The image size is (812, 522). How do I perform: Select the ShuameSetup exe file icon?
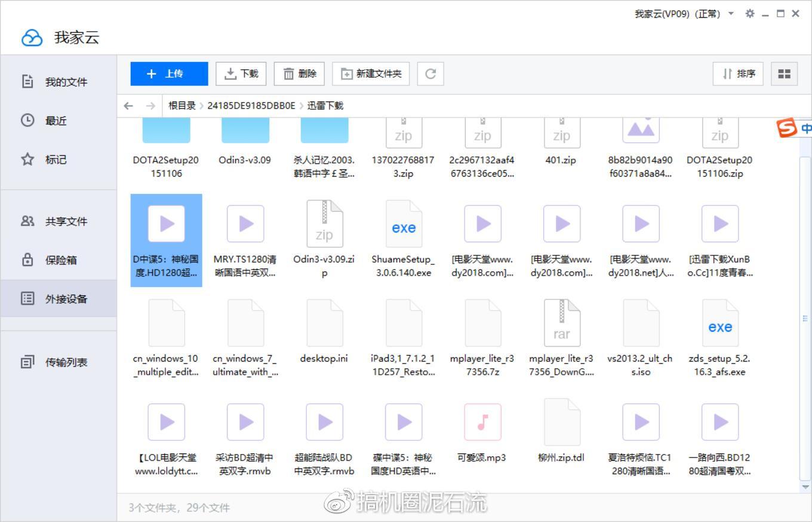point(404,225)
